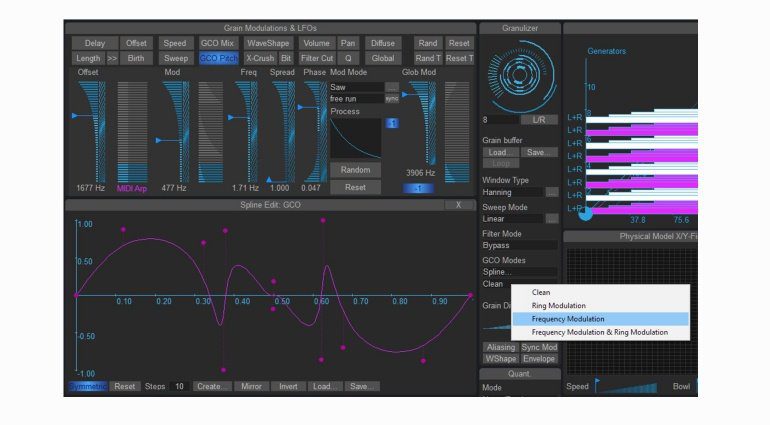Image resolution: width=770 pixels, height=425 pixels.
Task: Click the >> arrow next to Length
Action: point(112,59)
